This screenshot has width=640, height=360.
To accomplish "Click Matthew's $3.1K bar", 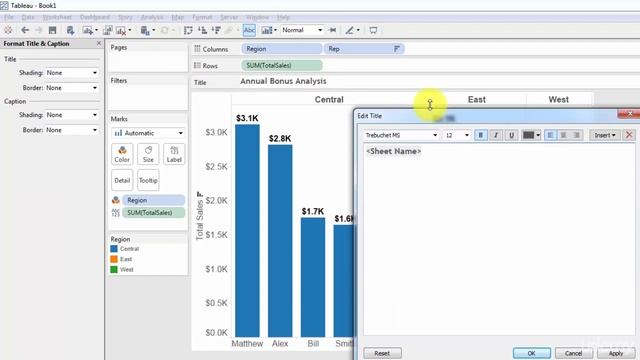I will coord(247,231).
